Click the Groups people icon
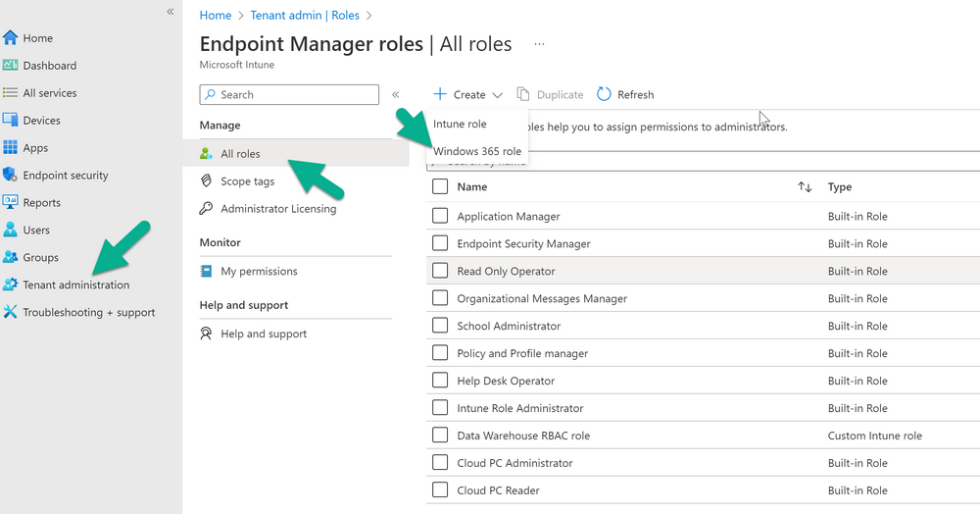Viewport: 980px width, 514px height. 10,257
